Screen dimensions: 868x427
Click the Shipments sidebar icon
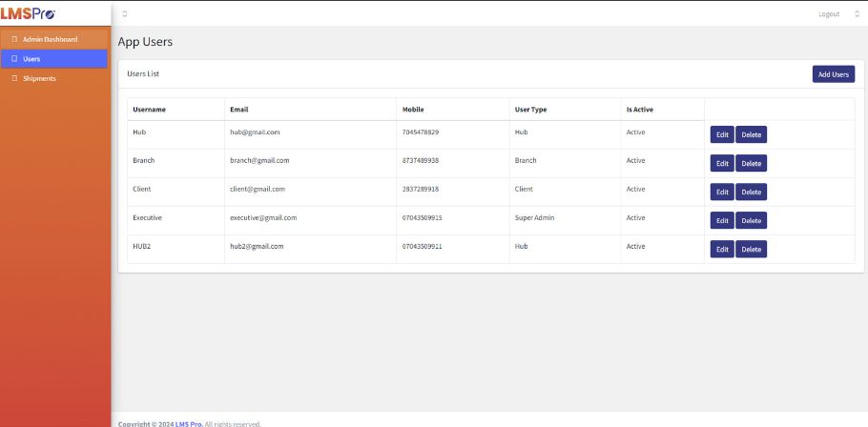tap(14, 78)
